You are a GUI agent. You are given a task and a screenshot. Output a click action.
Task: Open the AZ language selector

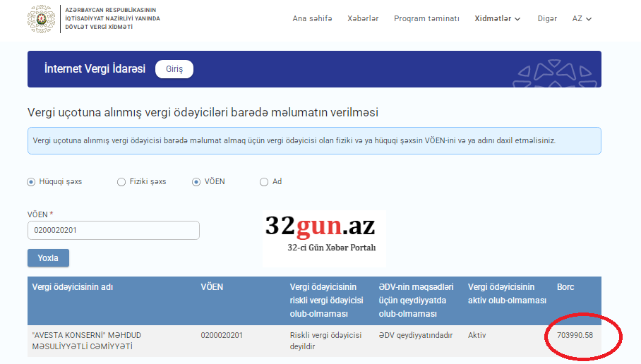[x=582, y=19]
